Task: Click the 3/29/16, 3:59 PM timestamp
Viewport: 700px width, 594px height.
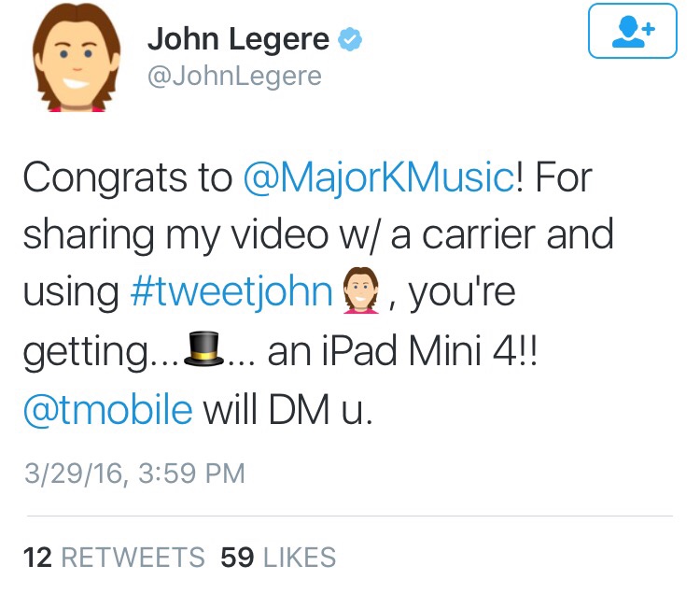Action: 134,474
